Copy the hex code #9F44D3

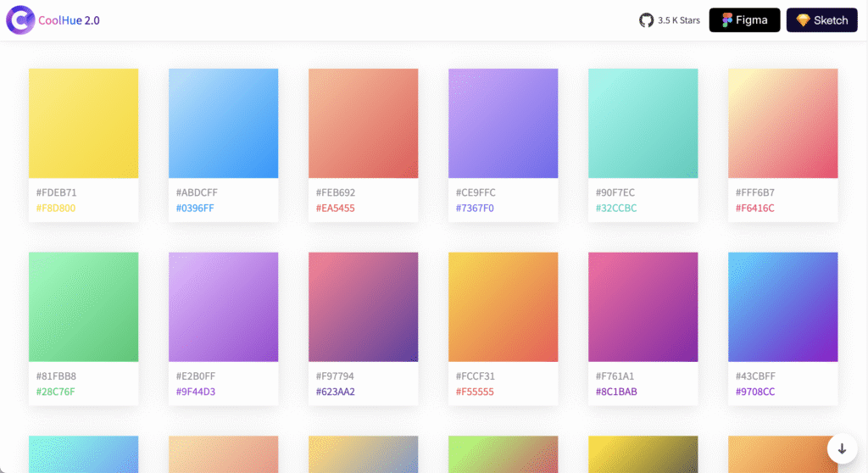coord(196,392)
